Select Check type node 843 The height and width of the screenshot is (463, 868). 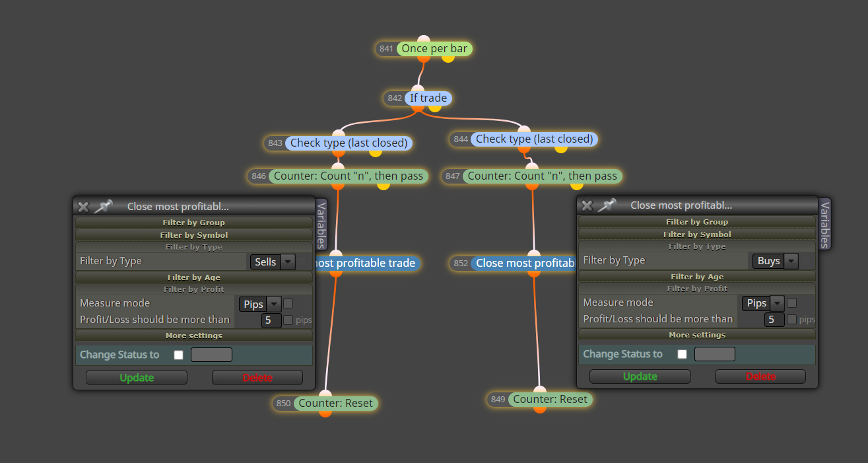(x=349, y=143)
